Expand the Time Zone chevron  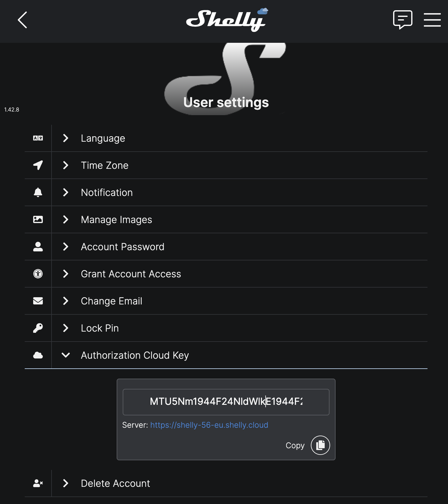[x=65, y=165]
